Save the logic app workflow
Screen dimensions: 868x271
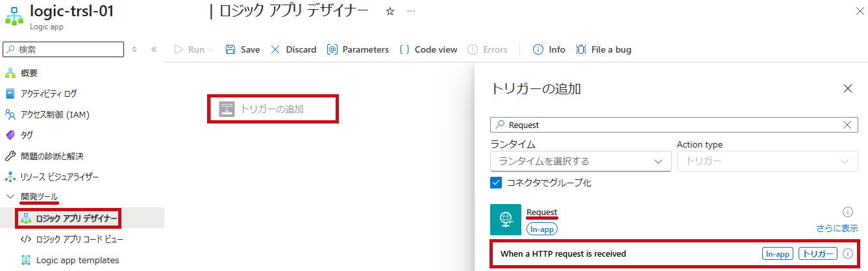243,49
